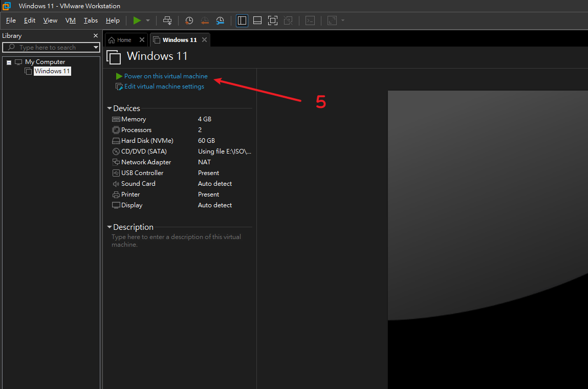
Task: Open the library search dropdown arrow
Action: (96, 48)
